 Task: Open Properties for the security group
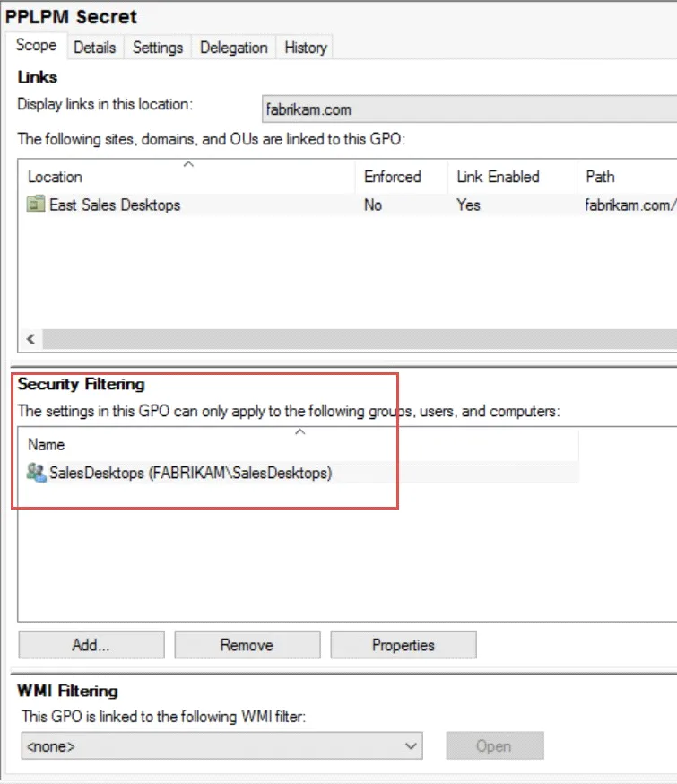tap(403, 645)
